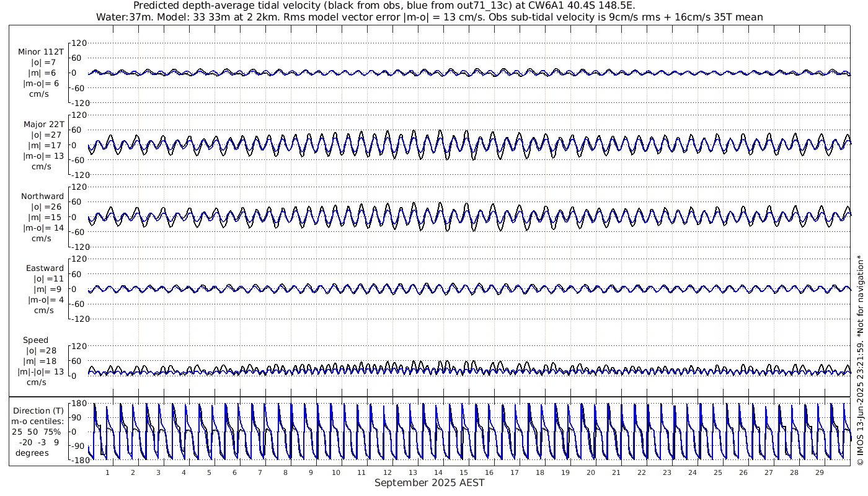Click the Direction panel's '180' tick label
The height and width of the screenshot is (496, 868).
(78, 404)
